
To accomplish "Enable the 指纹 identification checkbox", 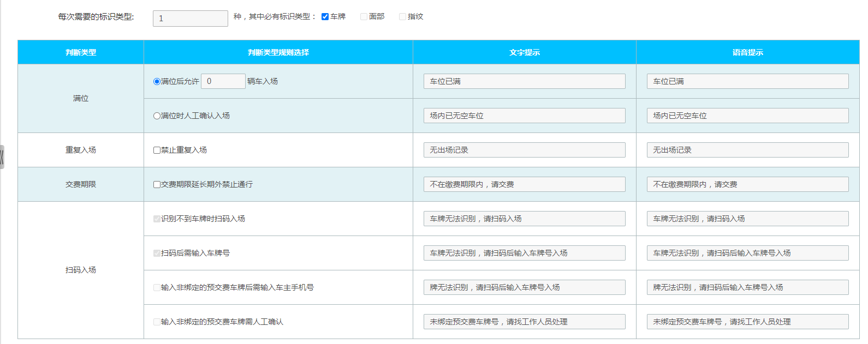I will [x=402, y=17].
